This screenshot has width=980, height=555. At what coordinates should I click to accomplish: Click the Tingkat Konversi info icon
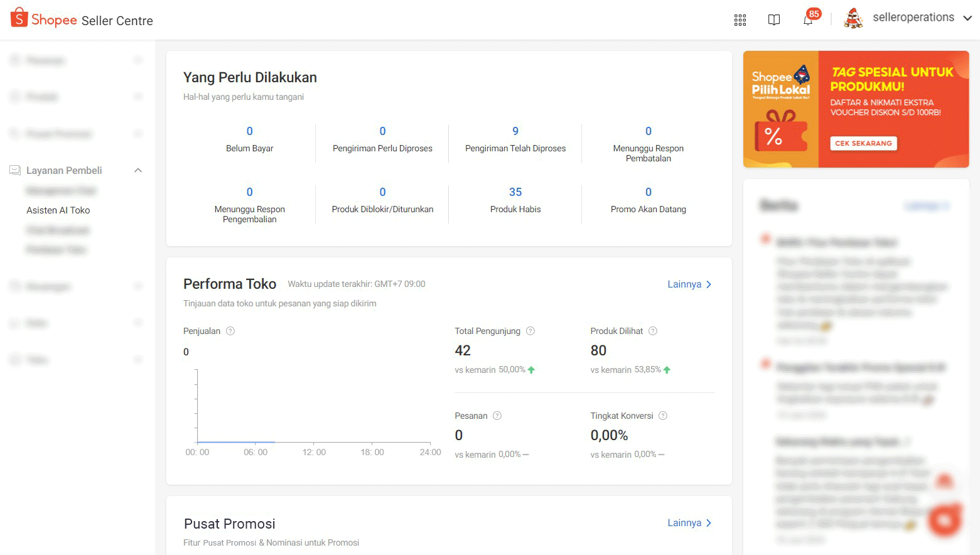point(663,415)
